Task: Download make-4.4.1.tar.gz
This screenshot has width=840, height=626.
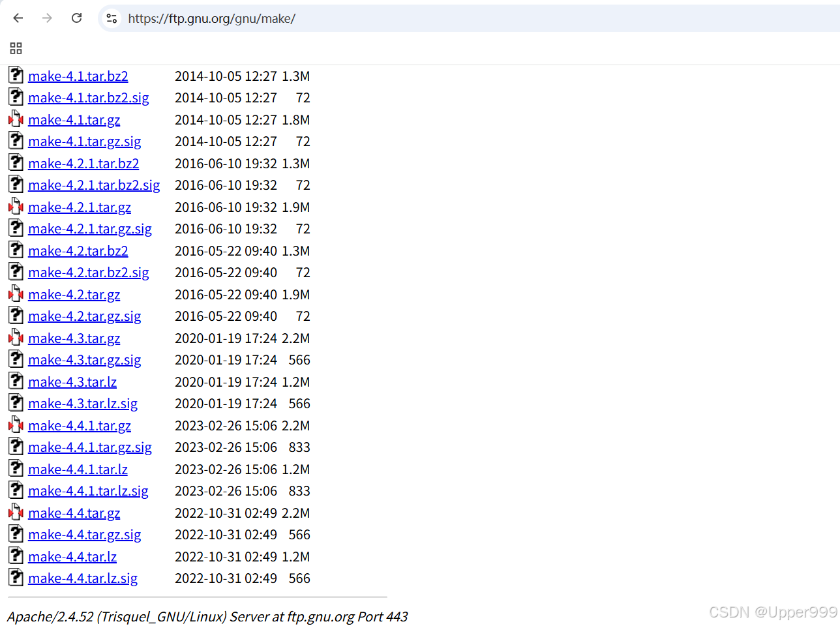Action: click(x=80, y=426)
